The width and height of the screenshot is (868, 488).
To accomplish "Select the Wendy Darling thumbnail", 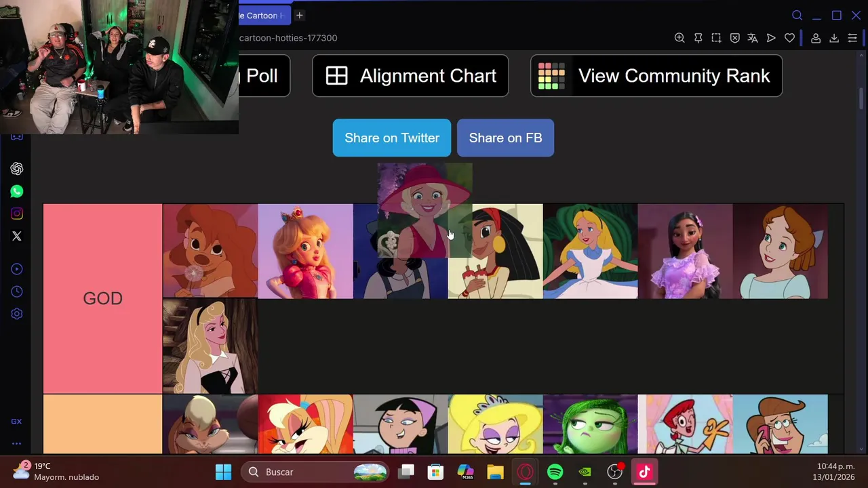I will 780,251.
